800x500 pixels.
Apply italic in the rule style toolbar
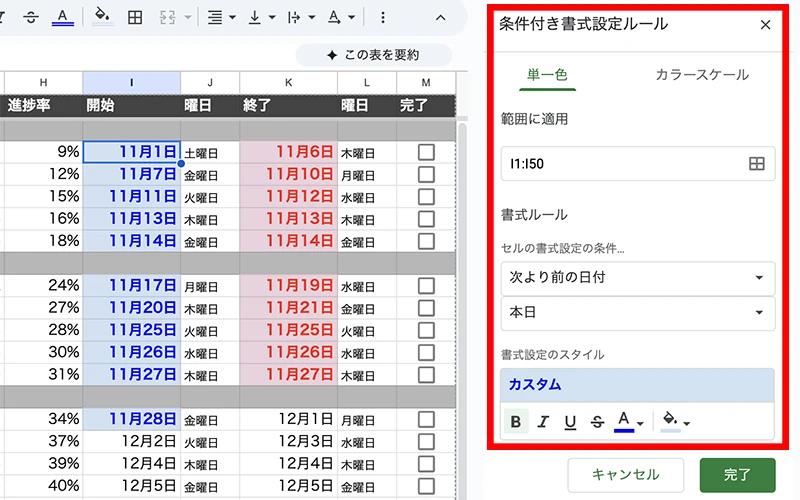(543, 422)
